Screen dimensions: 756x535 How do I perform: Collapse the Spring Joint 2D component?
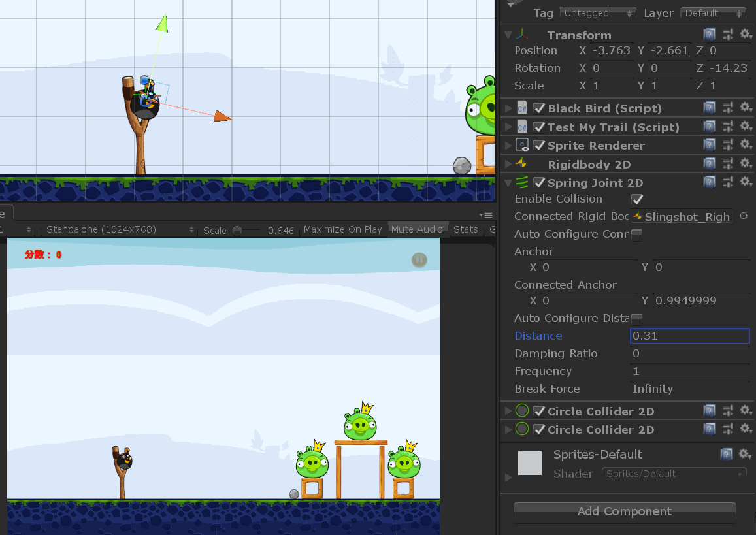pos(508,183)
